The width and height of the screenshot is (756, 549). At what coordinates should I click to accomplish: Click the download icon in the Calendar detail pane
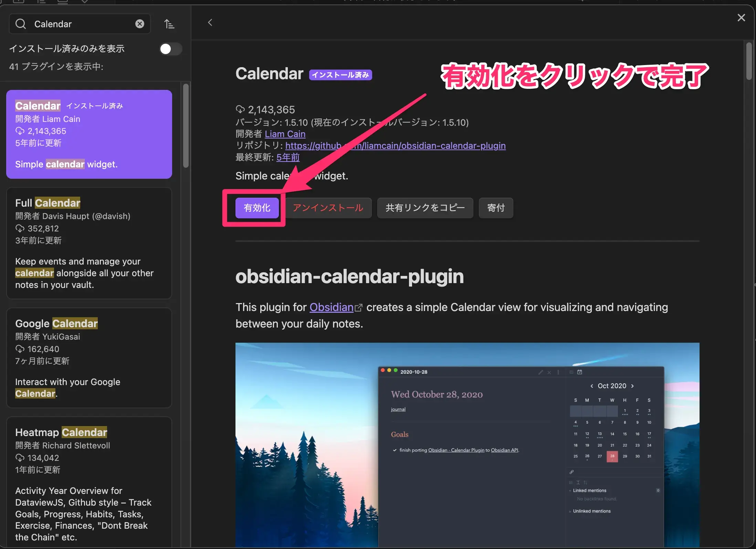tap(240, 110)
